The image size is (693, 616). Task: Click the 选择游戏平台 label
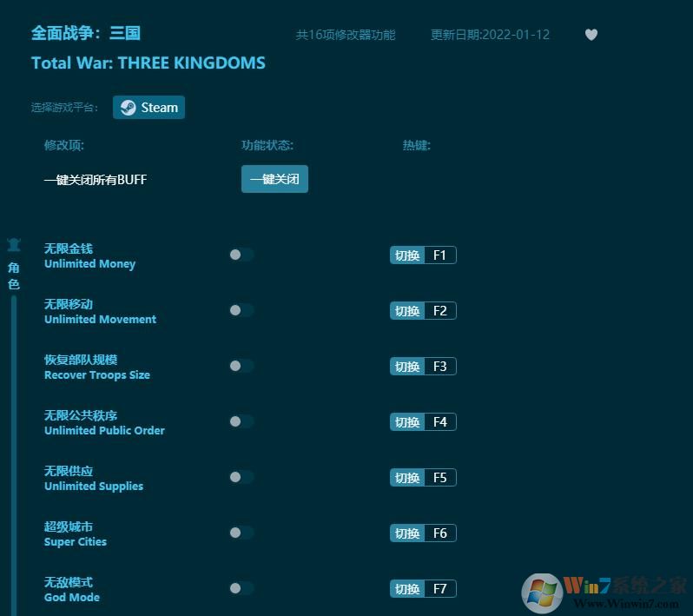coord(64,108)
